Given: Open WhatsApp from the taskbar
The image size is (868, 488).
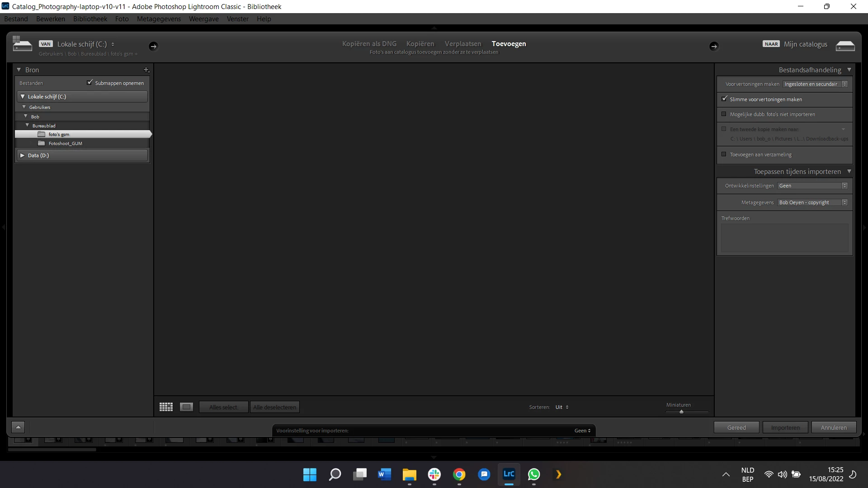Looking at the screenshot, I should click(534, 474).
